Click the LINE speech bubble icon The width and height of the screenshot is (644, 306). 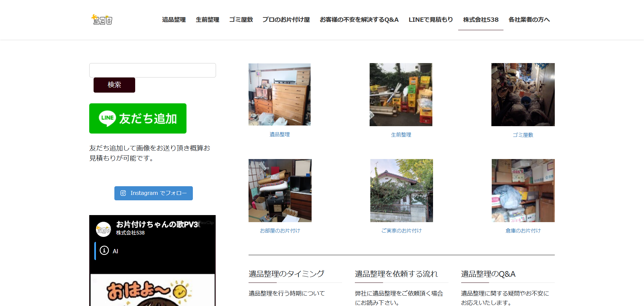point(107,118)
